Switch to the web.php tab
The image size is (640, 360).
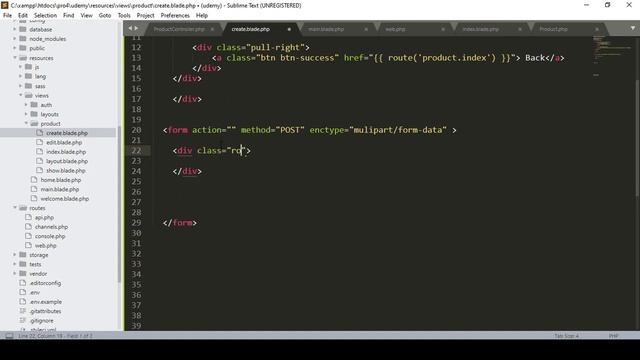coord(396,29)
